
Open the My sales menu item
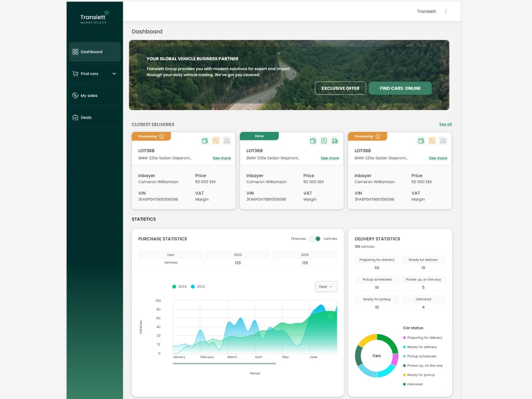point(95,96)
